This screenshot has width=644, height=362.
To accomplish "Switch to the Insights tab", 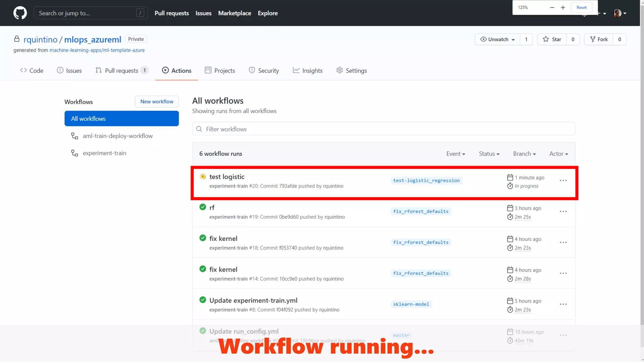I will pos(308,71).
